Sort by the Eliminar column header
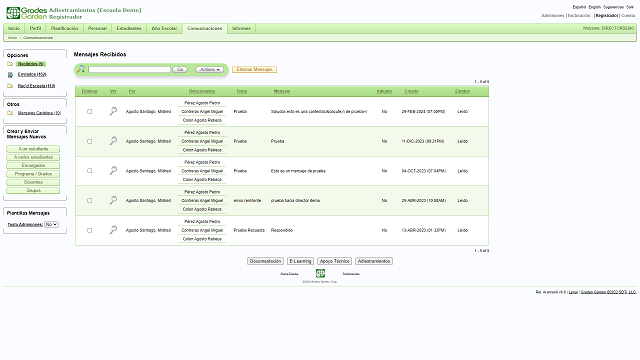The image size is (640, 360). 89,91
